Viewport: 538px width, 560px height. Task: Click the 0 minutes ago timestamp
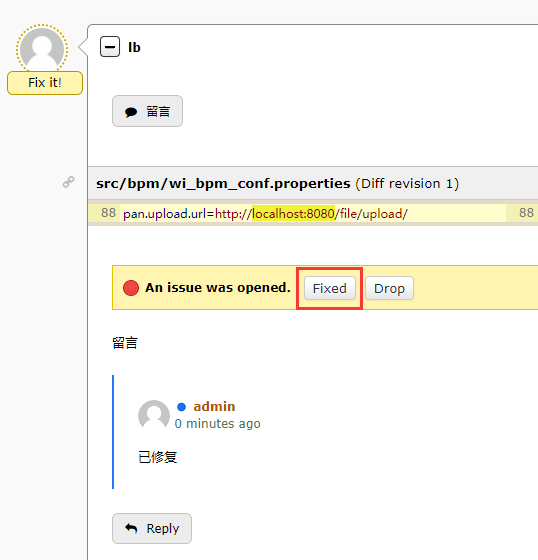218,424
